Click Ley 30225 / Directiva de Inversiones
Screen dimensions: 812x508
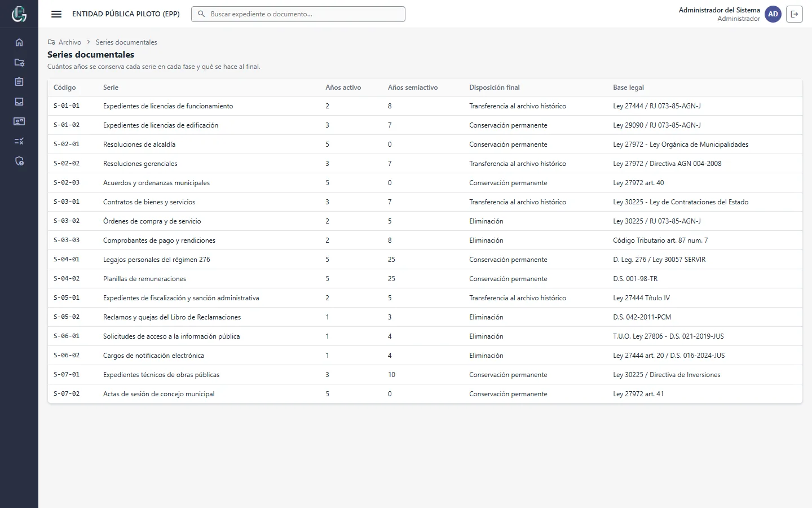667,375
